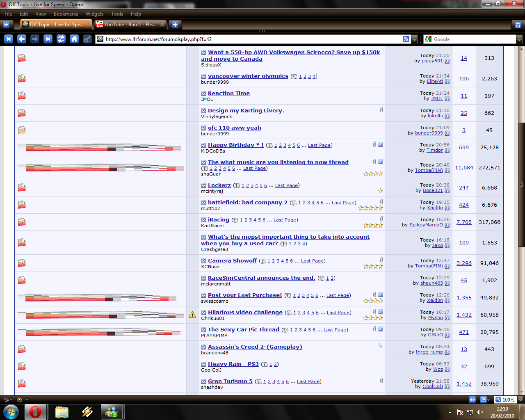The height and width of the screenshot is (420, 525).
Task: Open the closed tabs trash menu
Action: pyautogui.click(x=518, y=25)
